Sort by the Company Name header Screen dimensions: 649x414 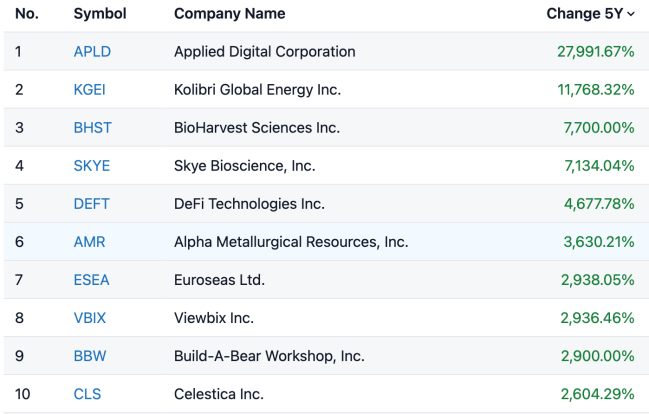pos(229,14)
